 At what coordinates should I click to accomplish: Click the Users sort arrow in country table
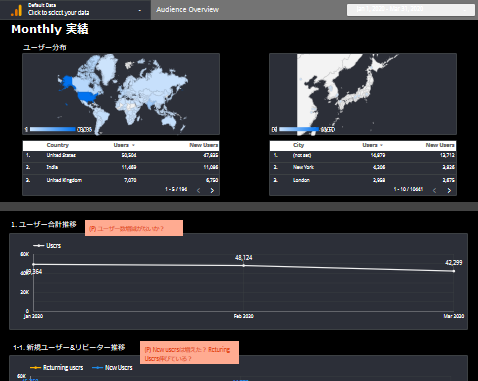[133, 145]
